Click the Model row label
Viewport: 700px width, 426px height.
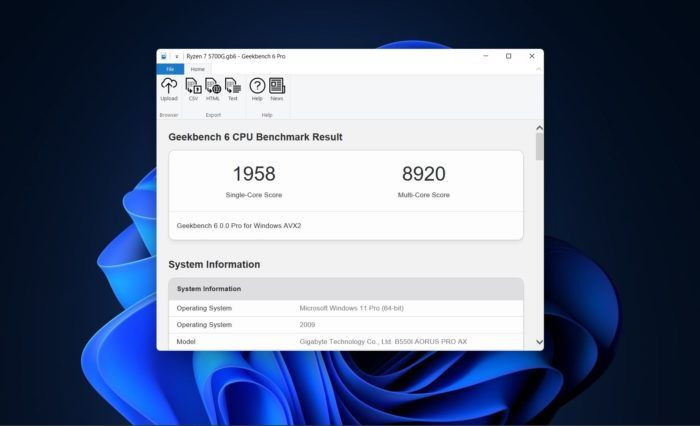click(x=186, y=342)
